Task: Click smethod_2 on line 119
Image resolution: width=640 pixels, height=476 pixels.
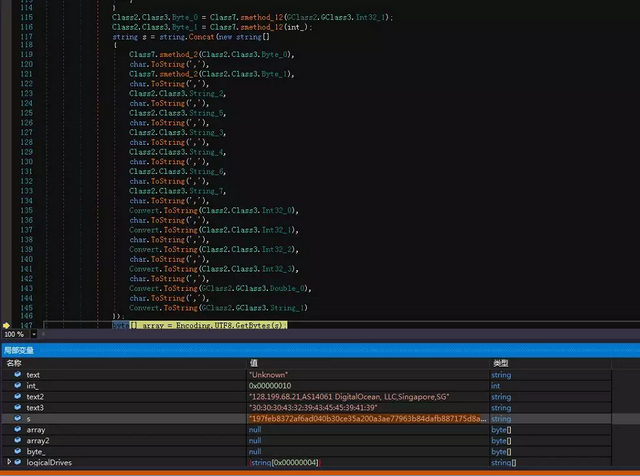Action: pyautogui.click(x=179, y=54)
